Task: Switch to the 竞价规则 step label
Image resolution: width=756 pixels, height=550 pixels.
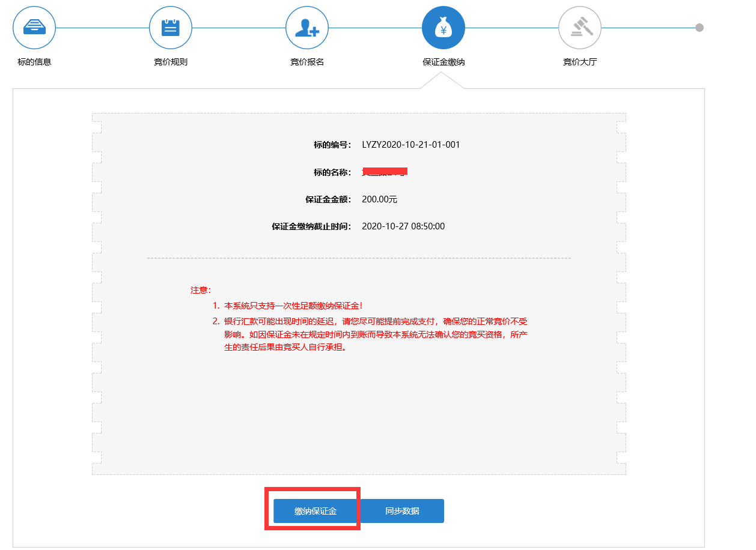Action: (x=171, y=62)
